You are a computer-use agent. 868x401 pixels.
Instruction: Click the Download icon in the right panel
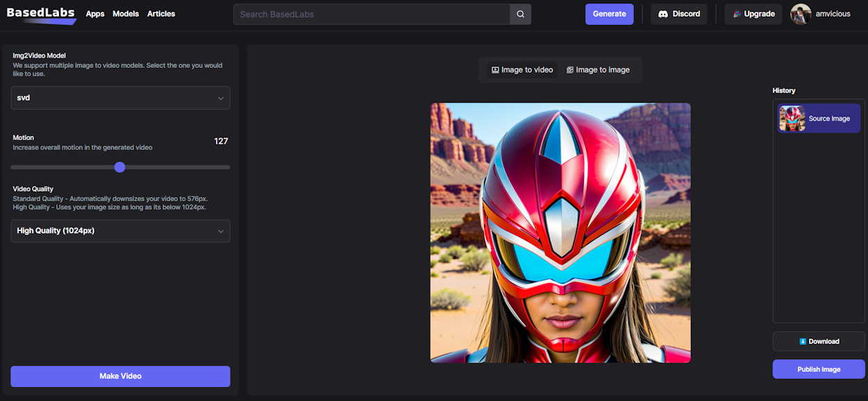(803, 341)
